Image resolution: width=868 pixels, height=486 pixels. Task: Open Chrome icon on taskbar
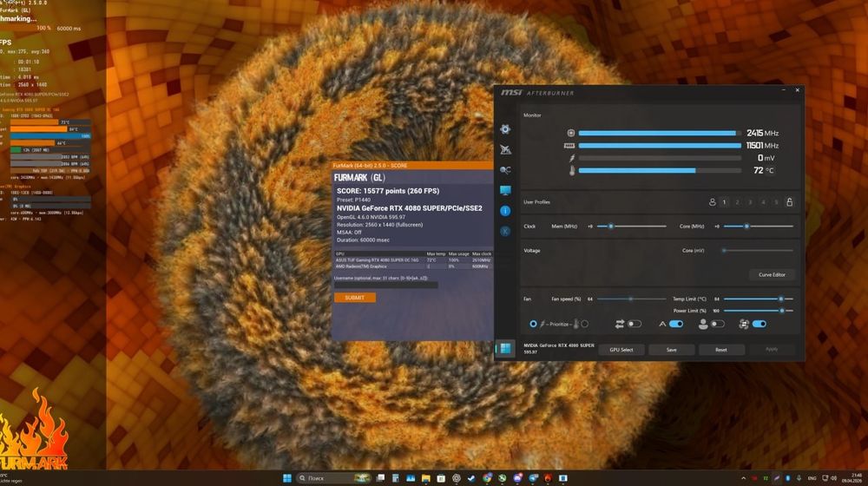(x=487, y=478)
